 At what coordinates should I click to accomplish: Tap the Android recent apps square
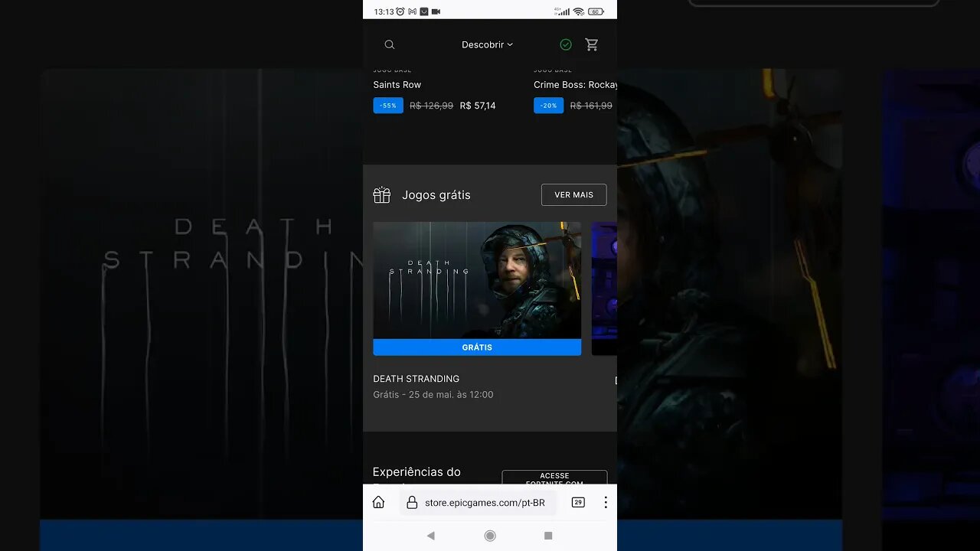point(548,536)
